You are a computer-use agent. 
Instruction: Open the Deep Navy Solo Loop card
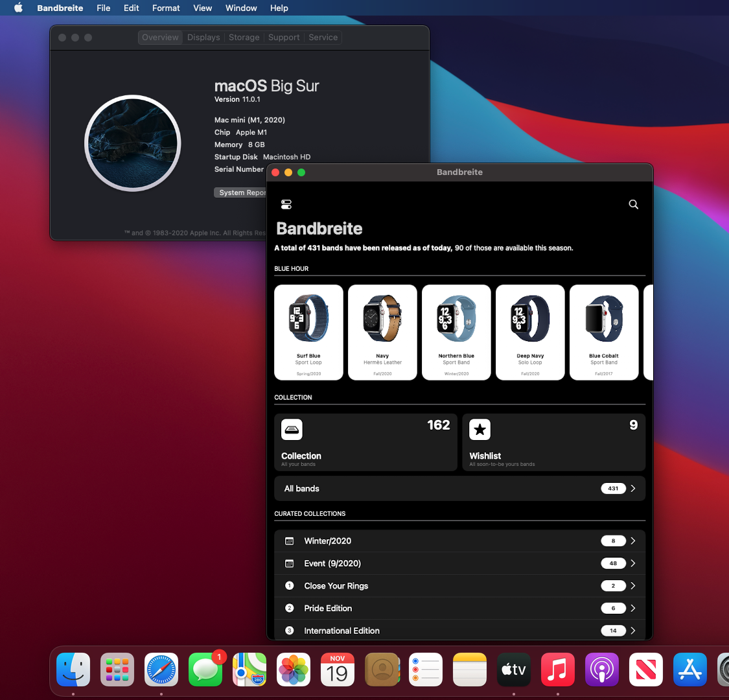click(x=530, y=332)
